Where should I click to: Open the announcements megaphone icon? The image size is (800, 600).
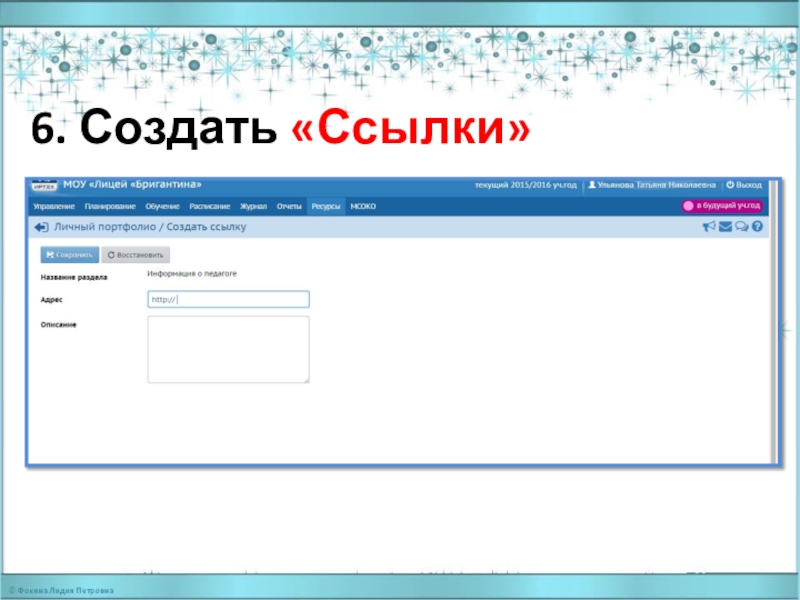(x=709, y=227)
